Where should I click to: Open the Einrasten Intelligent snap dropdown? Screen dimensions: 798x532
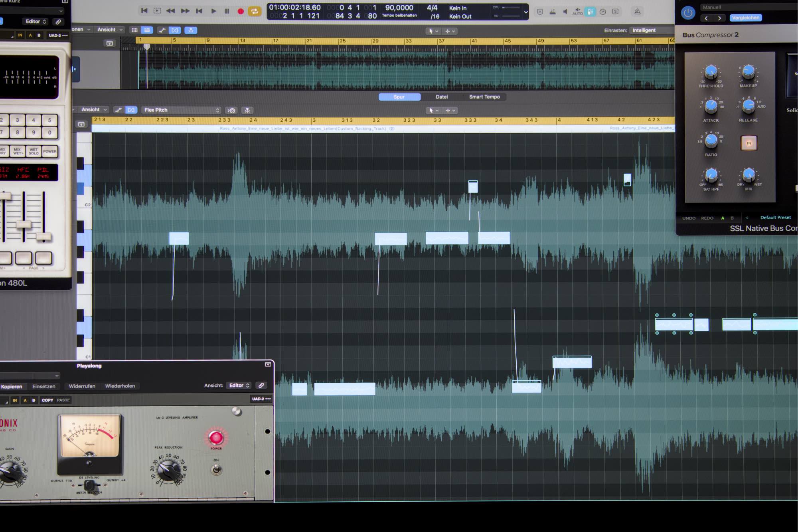click(x=652, y=30)
